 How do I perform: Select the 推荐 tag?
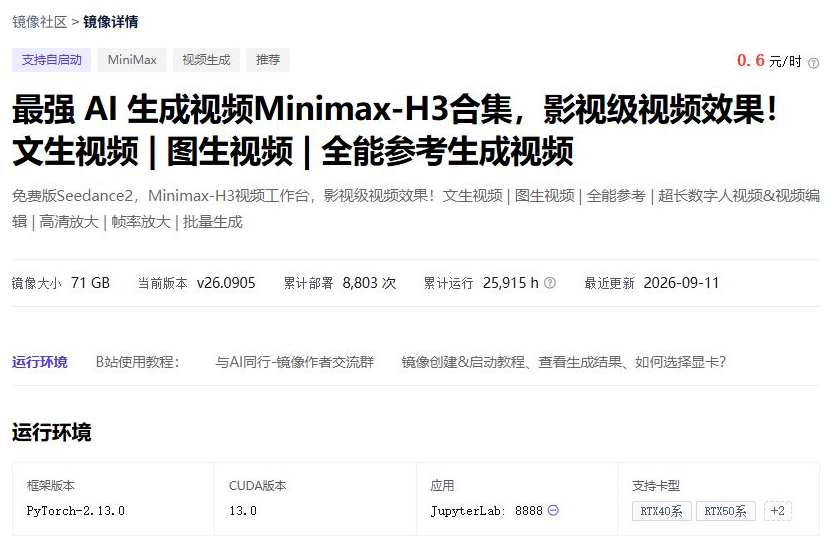click(268, 60)
